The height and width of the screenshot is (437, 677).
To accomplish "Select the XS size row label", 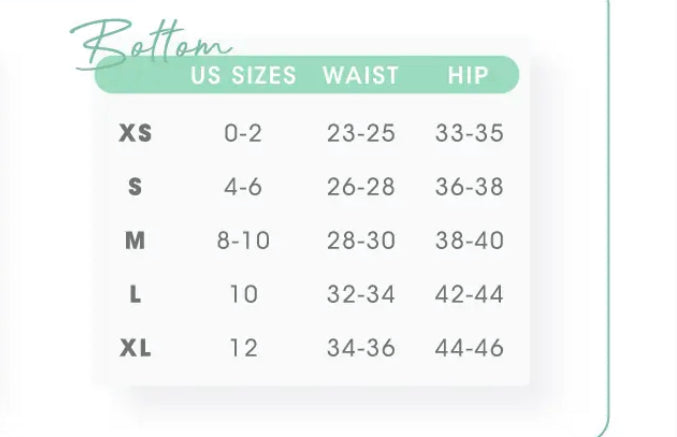I will (136, 133).
